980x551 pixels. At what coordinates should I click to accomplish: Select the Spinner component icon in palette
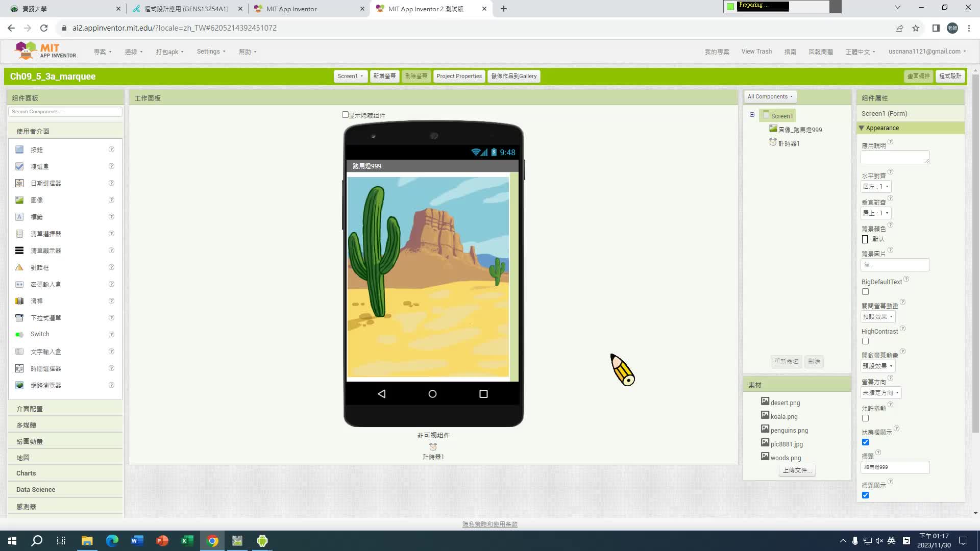pyautogui.click(x=19, y=318)
